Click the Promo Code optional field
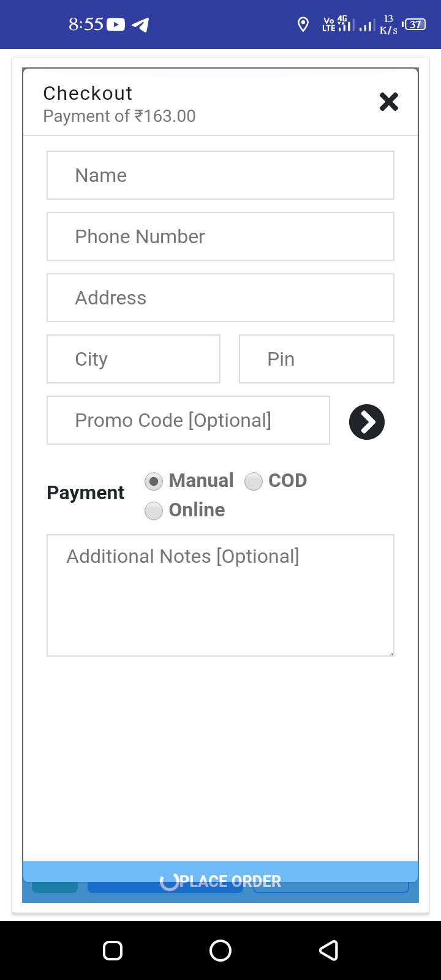 [x=188, y=420]
